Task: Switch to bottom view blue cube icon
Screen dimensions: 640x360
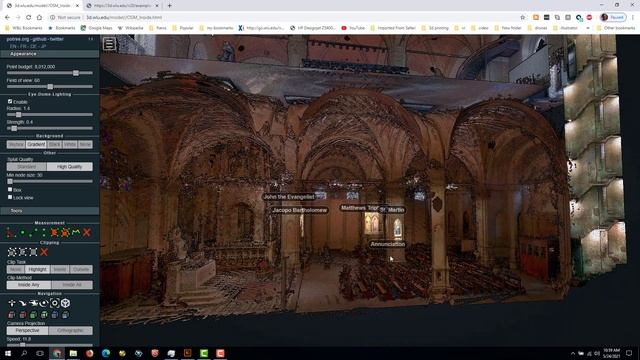Action: (x=65, y=315)
